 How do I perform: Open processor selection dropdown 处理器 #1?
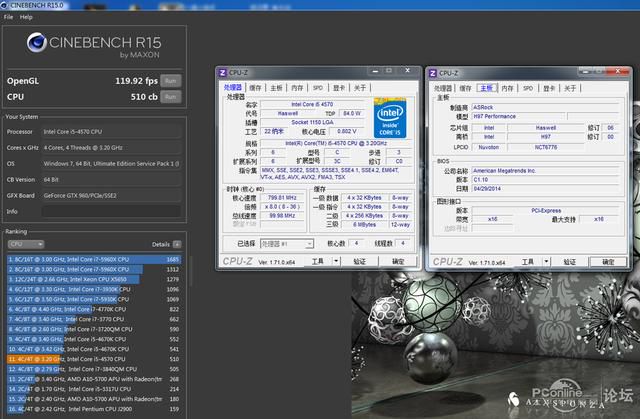tap(287, 244)
